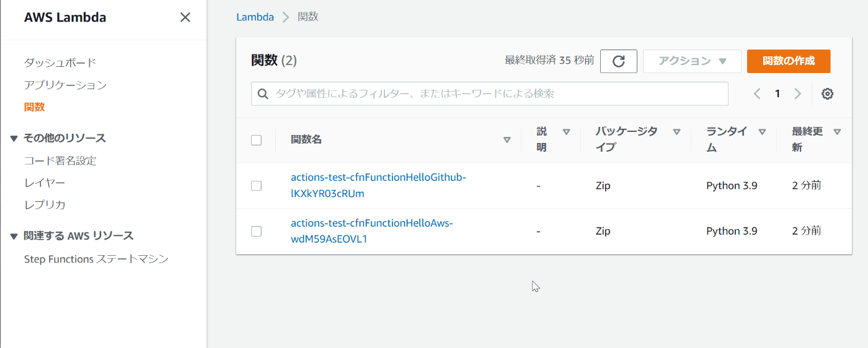
Task: Click page number 1 in pagination
Action: click(777, 94)
